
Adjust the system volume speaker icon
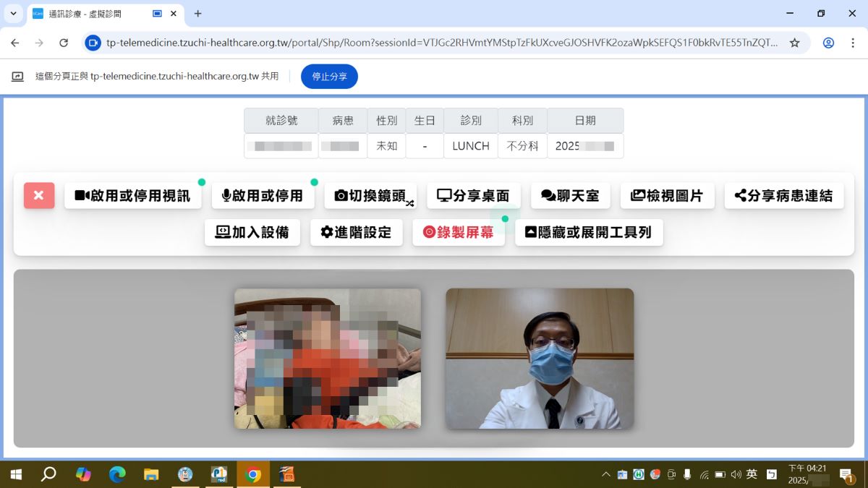[736, 474]
